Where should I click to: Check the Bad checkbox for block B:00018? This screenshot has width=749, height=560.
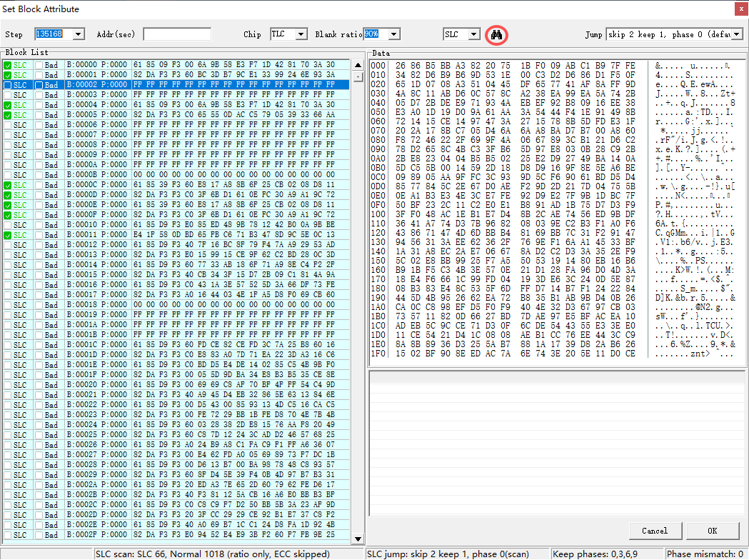[x=39, y=305]
